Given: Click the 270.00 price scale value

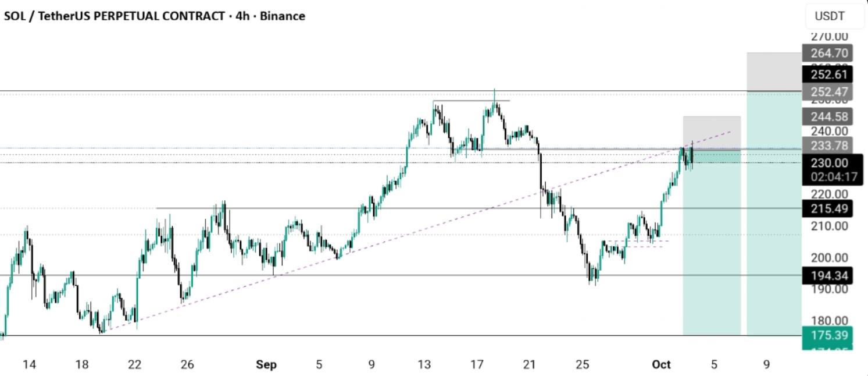Looking at the screenshot, I should [x=827, y=36].
